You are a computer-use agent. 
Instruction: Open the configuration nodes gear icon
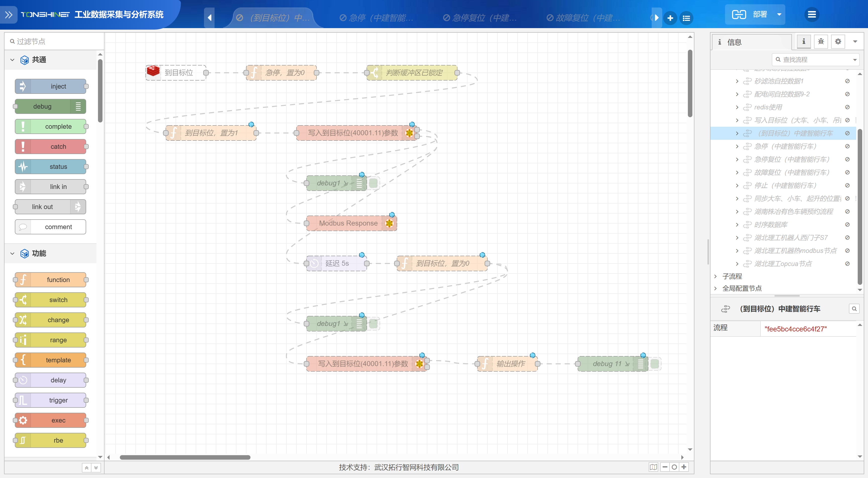click(838, 41)
